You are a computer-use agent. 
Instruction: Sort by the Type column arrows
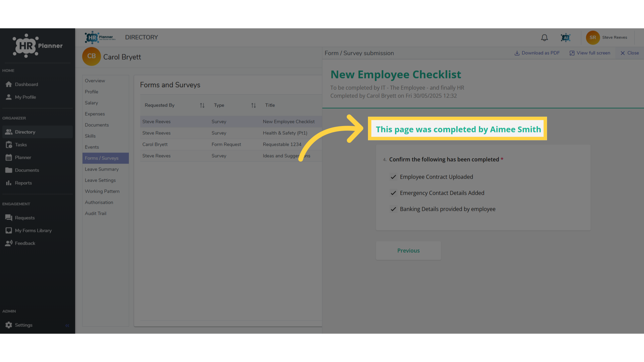pyautogui.click(x=253, y=105)
